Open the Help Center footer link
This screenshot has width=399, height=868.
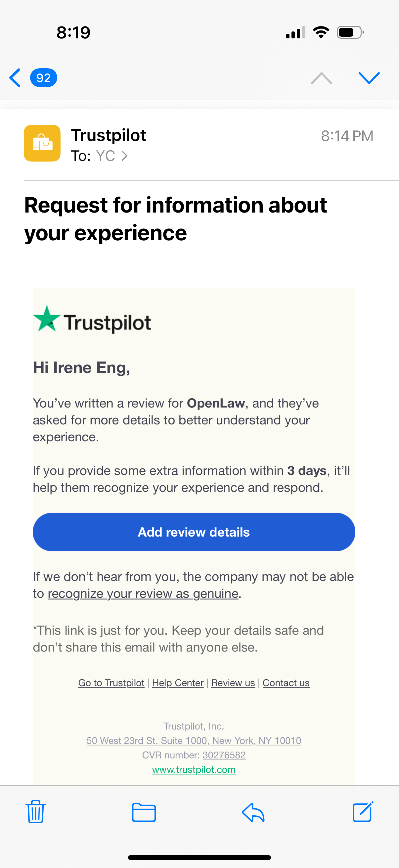[x=178, y=683]
